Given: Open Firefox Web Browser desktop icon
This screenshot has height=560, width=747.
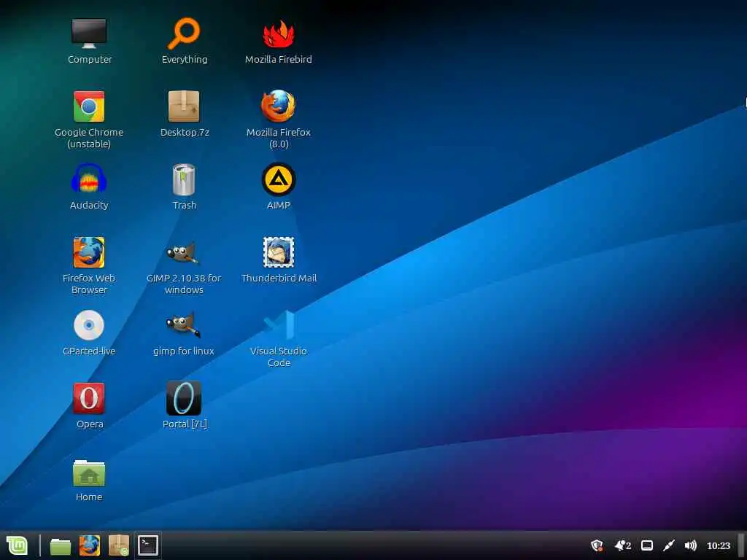Looking at the screenshot, I should [x=89, y=252].
